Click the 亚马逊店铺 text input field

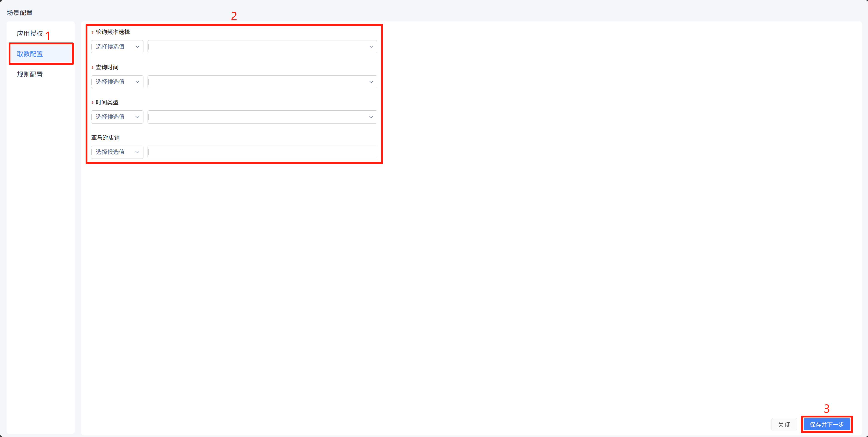click(262, 152)
